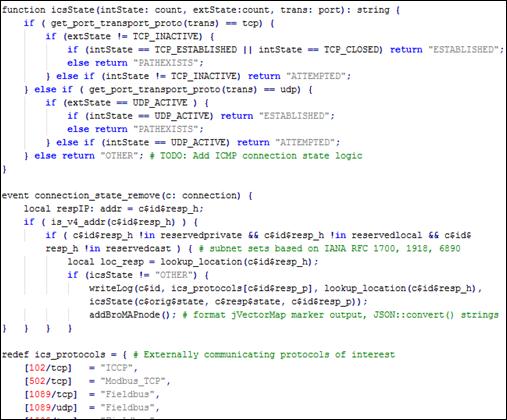
Task: Select the TCP_ESTABLISHED constant
Action: (x=196, y=50)
